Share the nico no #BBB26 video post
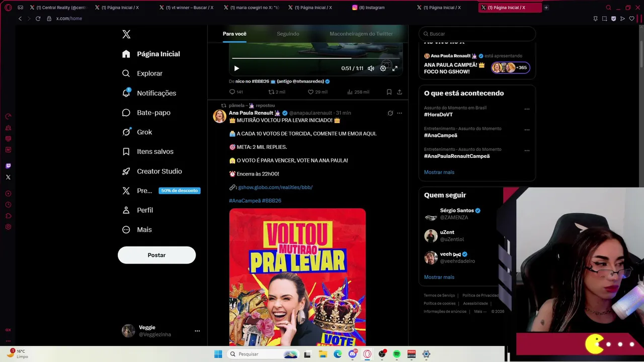644x362 pixels. (399, 92)
